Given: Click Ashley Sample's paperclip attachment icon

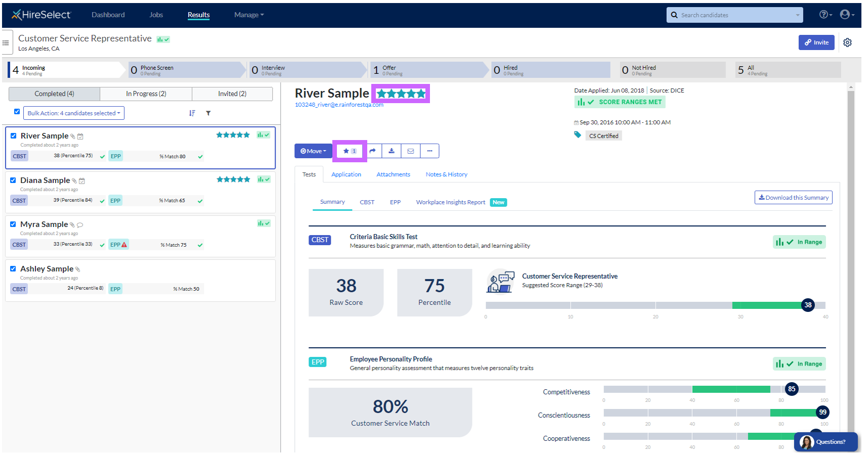Looking at the screenshot, I should 77,269.
